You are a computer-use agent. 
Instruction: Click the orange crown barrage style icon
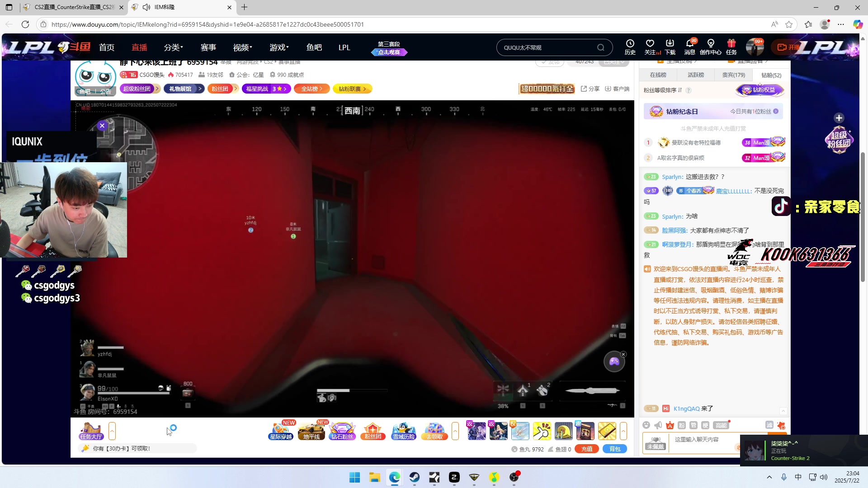pos(670,425)
